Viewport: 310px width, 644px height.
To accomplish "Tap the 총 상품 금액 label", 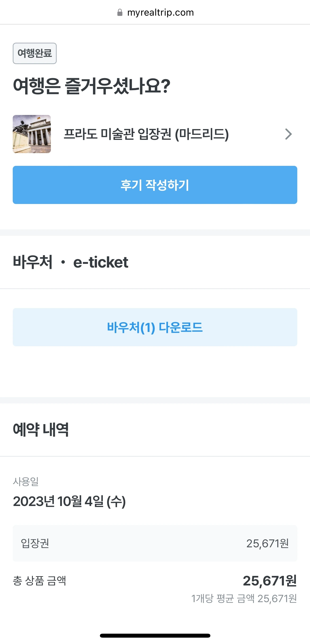I will [39, 581].
